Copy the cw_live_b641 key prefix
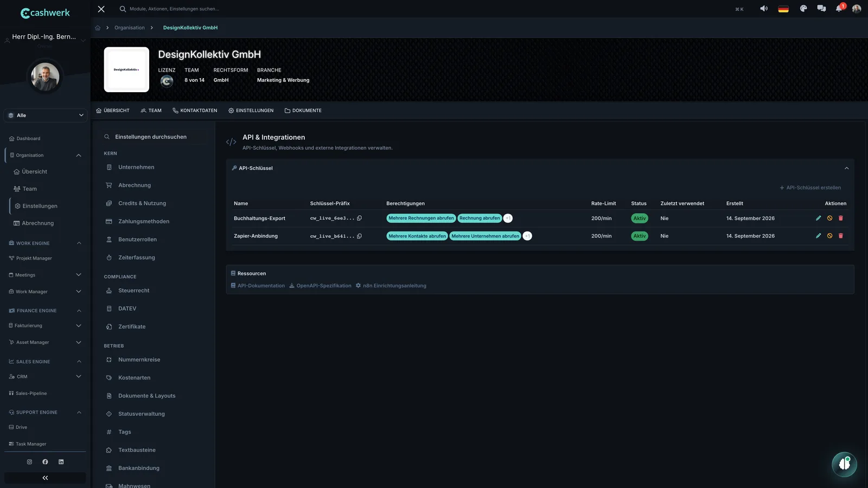This screenshot has height=488, width=868. (x=359, y=236)
